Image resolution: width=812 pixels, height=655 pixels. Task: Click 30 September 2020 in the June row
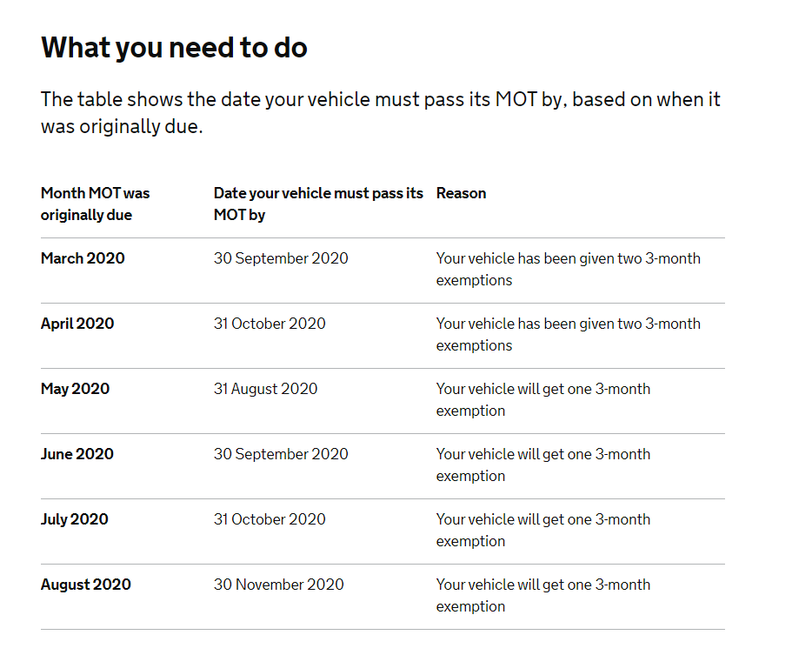(281, 454)
